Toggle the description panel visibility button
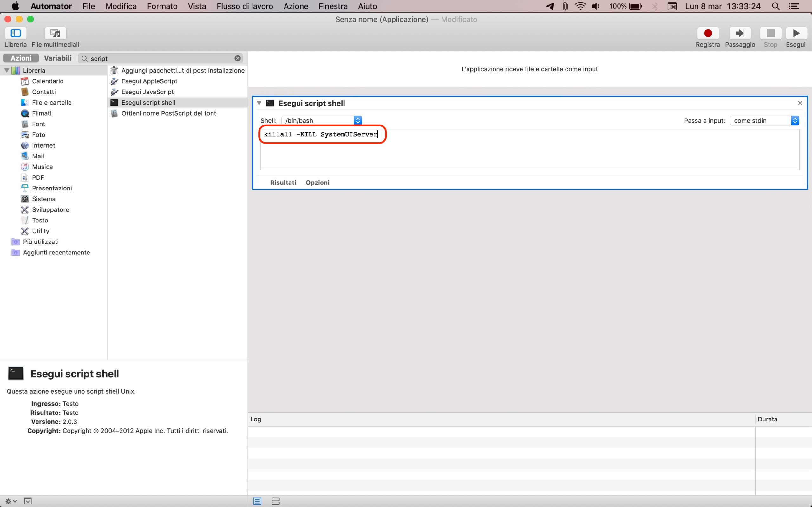 [28, 501]
